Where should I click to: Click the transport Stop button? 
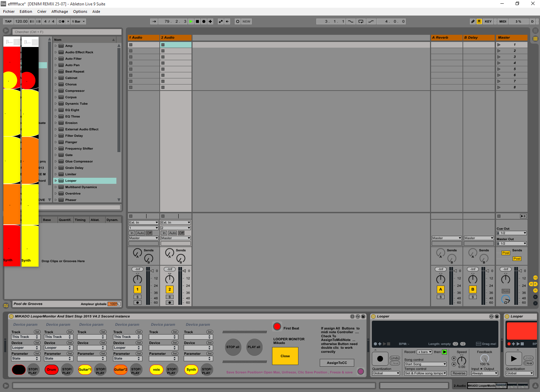197,21
